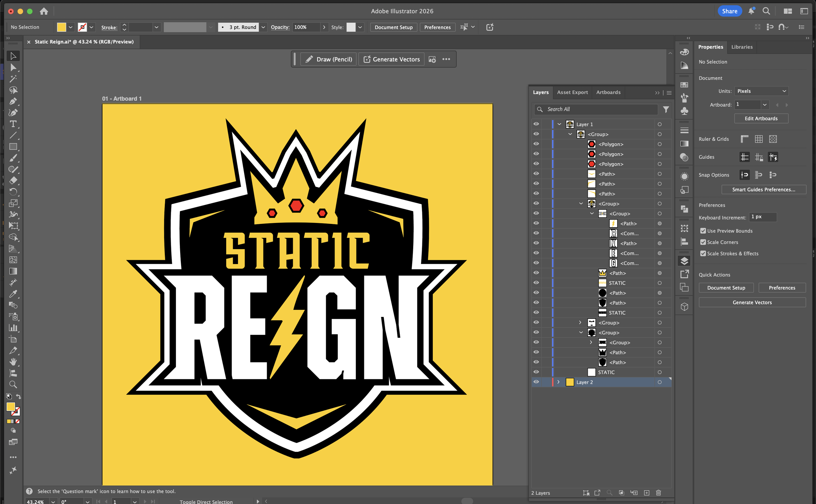Hide Layer 1 using its eye icon
Viewport: 816px width, 504px height.
(x=536, y=124)
